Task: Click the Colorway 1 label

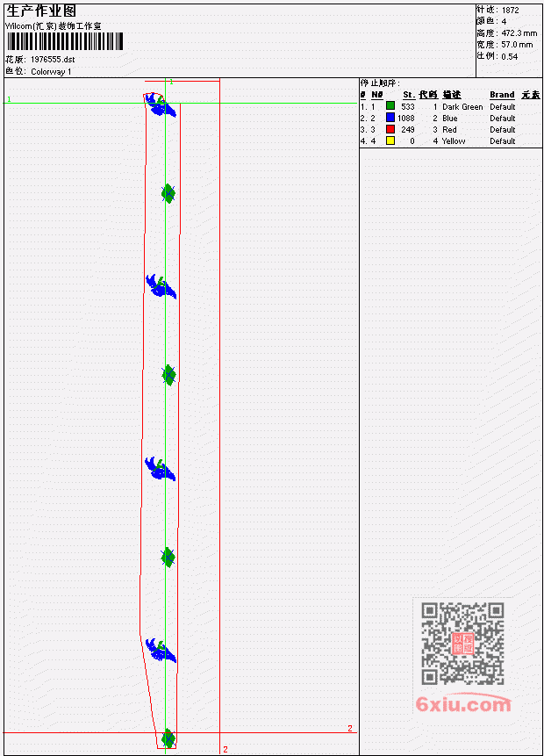Action: pos(51,71)
